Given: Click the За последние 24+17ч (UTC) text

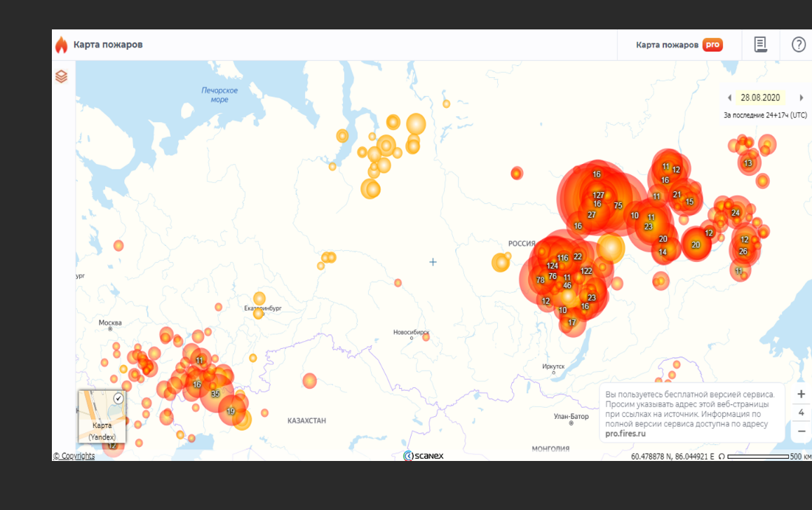Looking at the screenshot, I should [x=765, y=116].
